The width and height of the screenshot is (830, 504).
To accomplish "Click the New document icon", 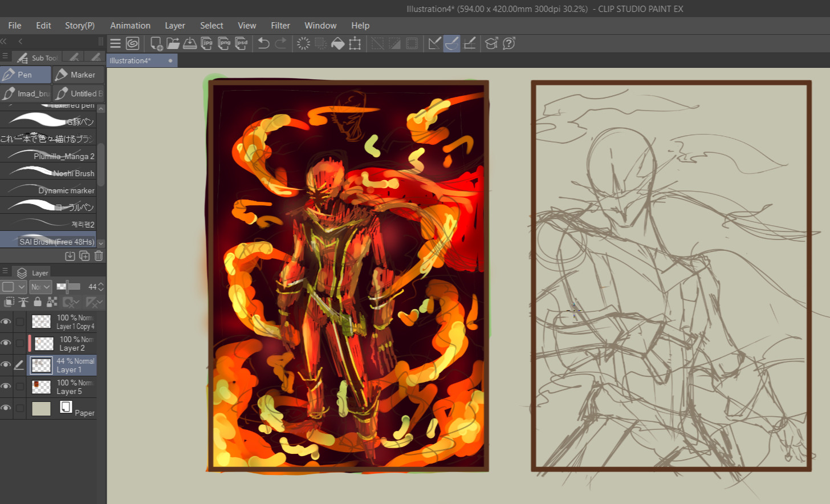I will 156,43.
